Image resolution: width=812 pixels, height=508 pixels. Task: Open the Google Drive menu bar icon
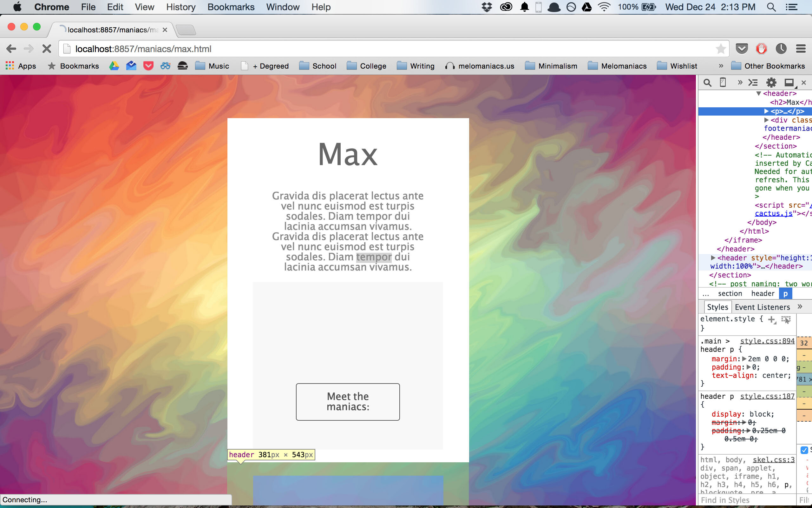[x=587, y=7]
